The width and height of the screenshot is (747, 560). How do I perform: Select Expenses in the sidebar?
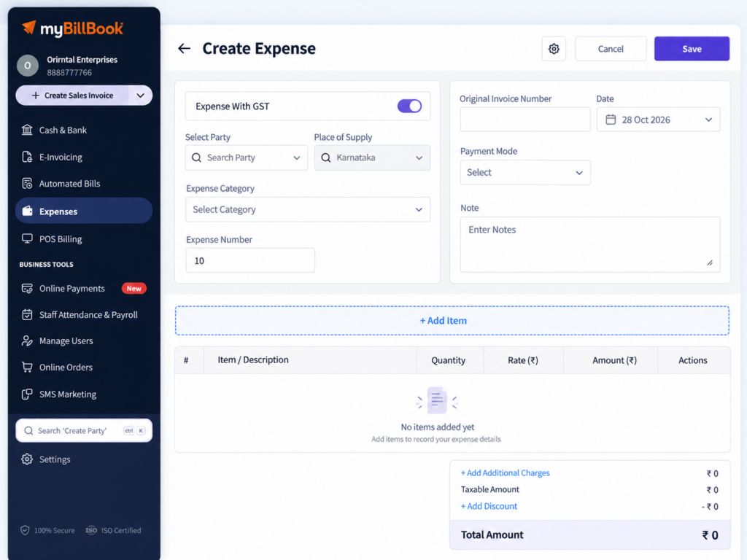tap(84, 211)
